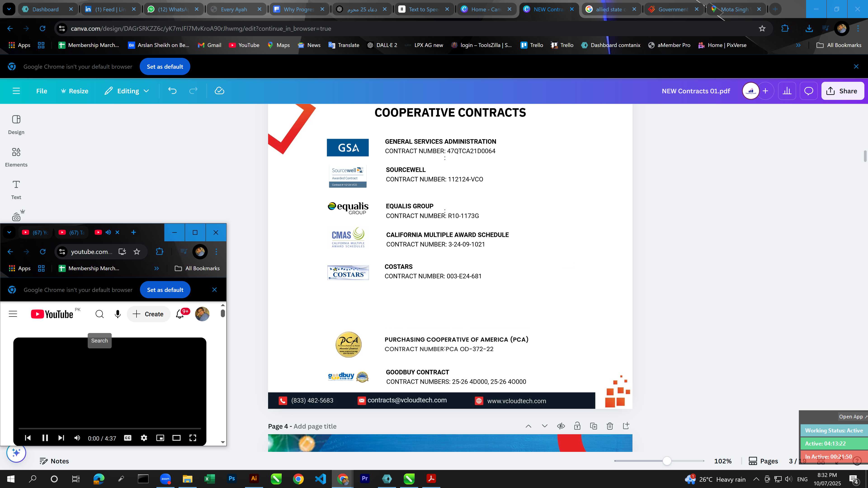Expand hidden bookmarks in main Chrome window
868x488 pixels.
[x=798, y=45]
